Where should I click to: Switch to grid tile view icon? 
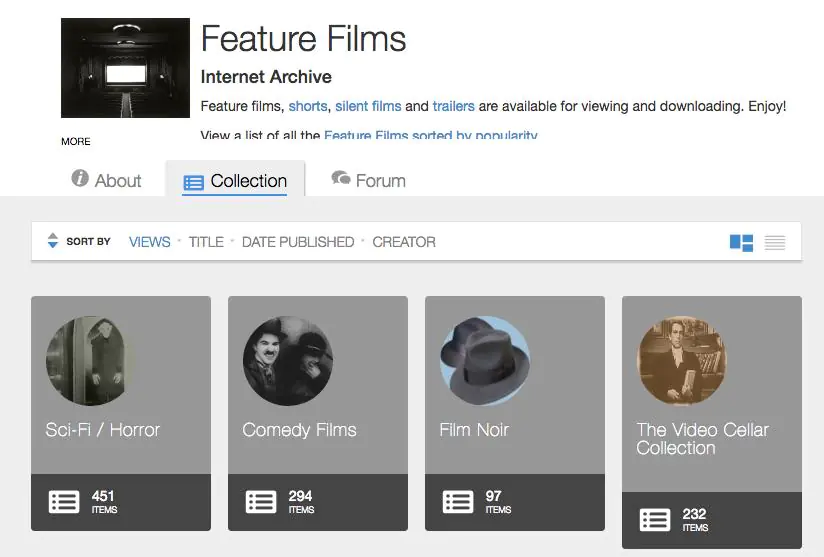tap(741, 242)
